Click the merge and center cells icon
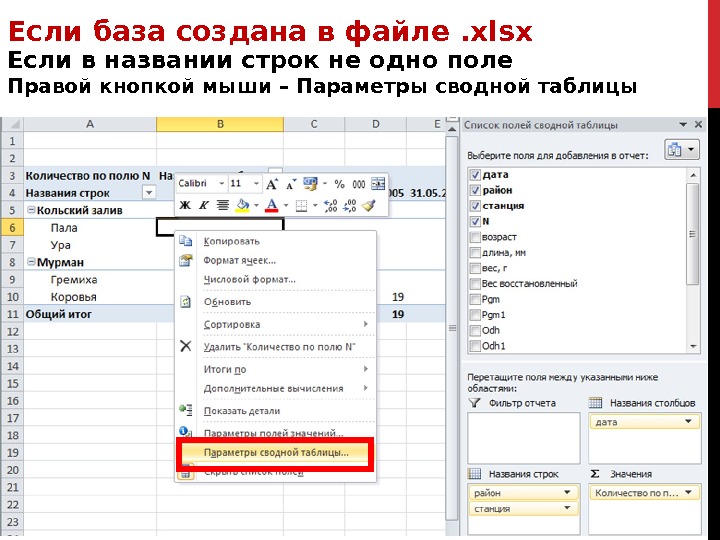 pyautogui.click(x=378, y=184)
